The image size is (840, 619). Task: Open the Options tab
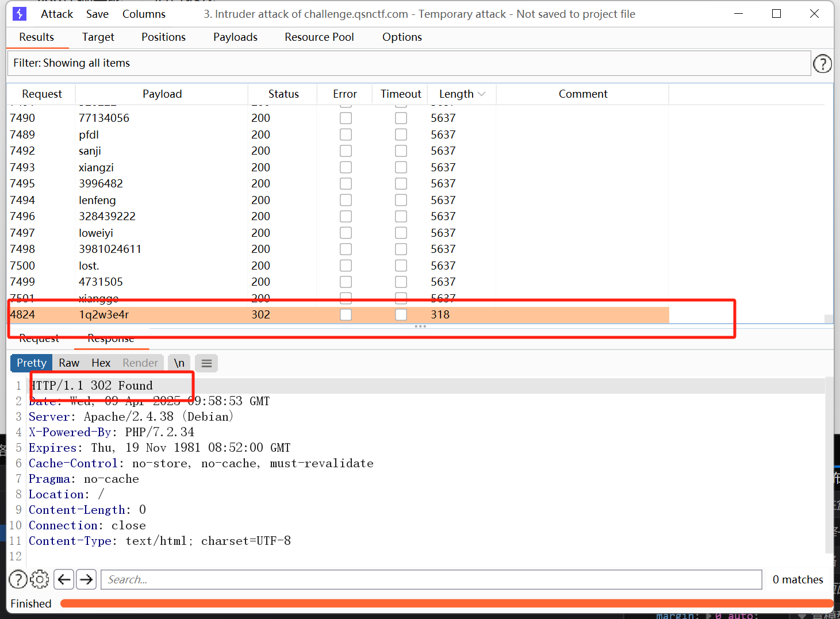402,37
